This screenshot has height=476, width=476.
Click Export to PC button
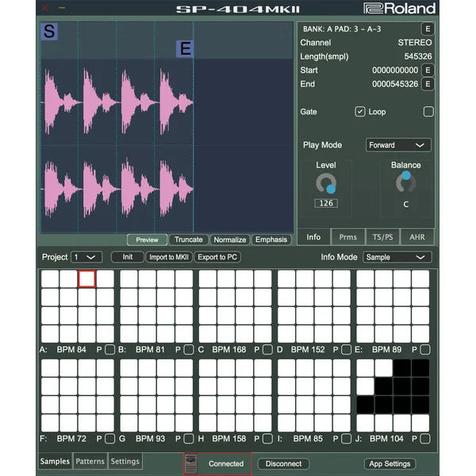click(x=217, y=257)
